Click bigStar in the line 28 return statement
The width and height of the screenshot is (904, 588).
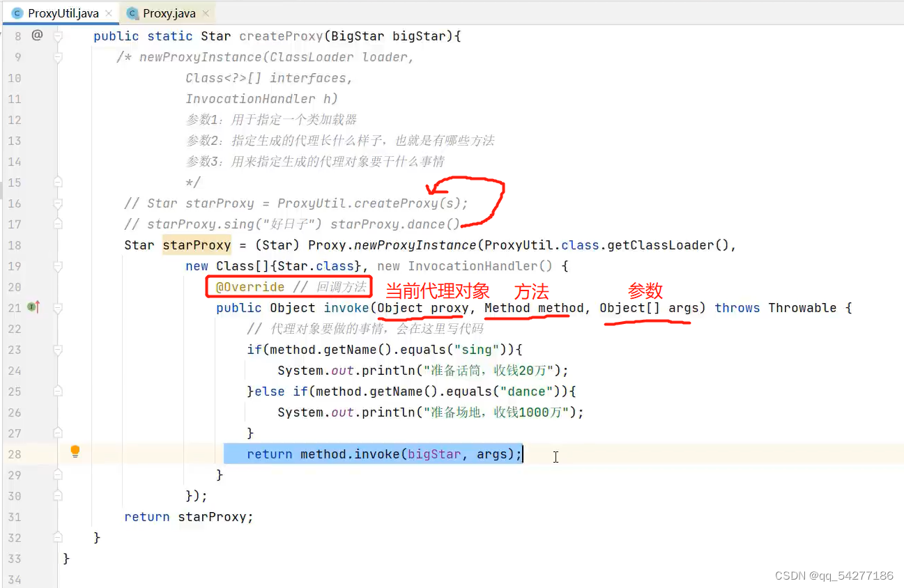pyautogui.click(x=434, y=454)
